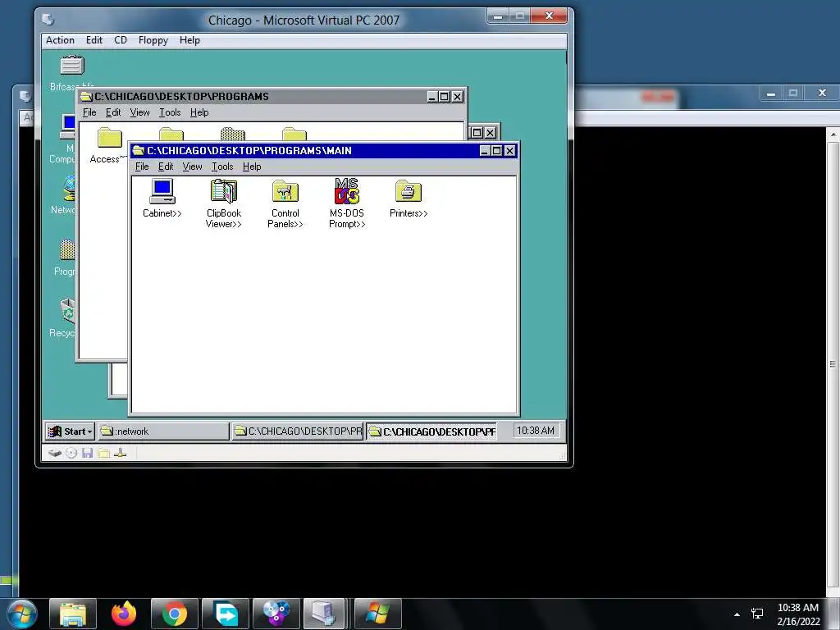Viewport: 840px width, 630px height.
Task: Click the Windows 7 clock showing 2/16/2022
Action: (x=797, y=614)
